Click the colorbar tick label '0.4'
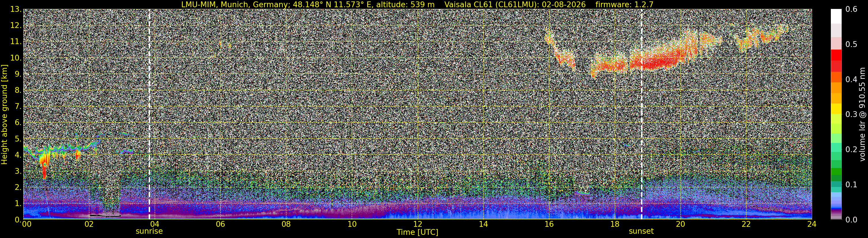This screenshot has width=868, height=238. coord(851,79)
